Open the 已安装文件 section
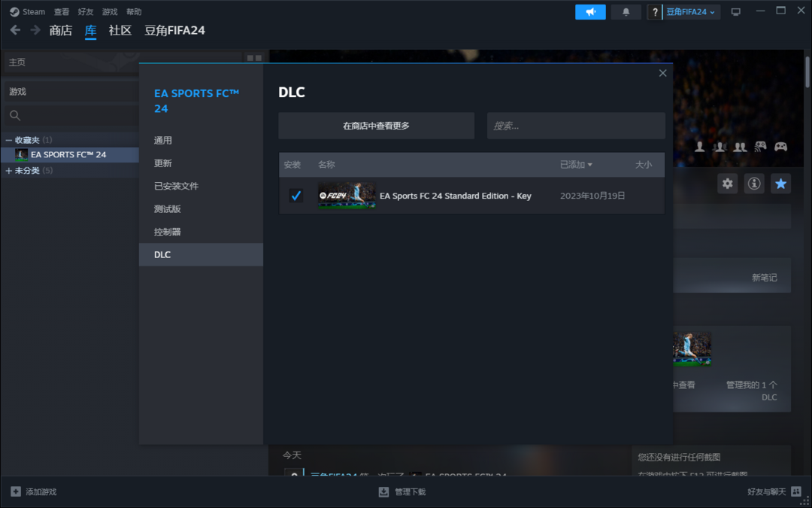Image resolution: width=812 pixels, height=508 pixels. click(x=201, y=186)
